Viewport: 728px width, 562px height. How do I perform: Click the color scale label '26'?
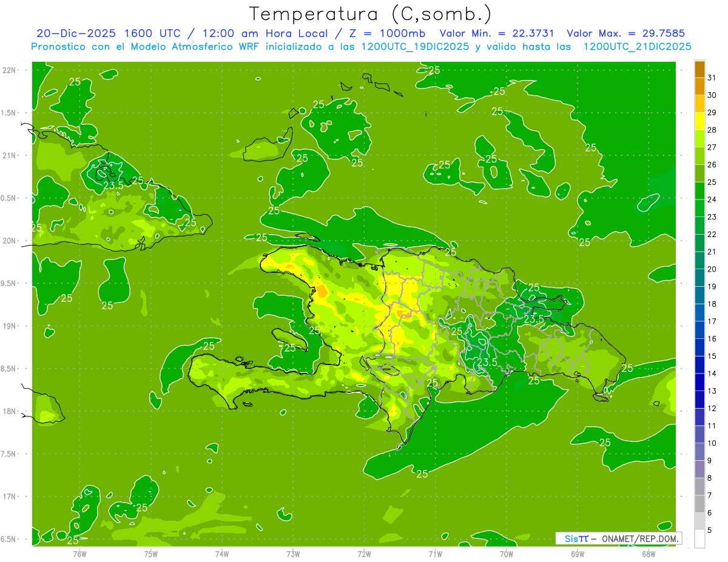click(x=712, y=164)
